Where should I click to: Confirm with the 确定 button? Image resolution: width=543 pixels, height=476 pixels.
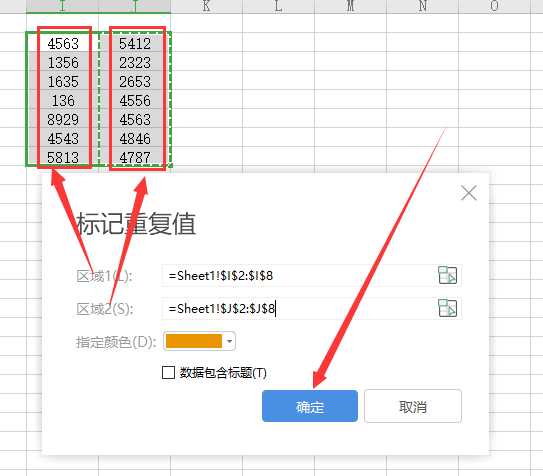310,406
